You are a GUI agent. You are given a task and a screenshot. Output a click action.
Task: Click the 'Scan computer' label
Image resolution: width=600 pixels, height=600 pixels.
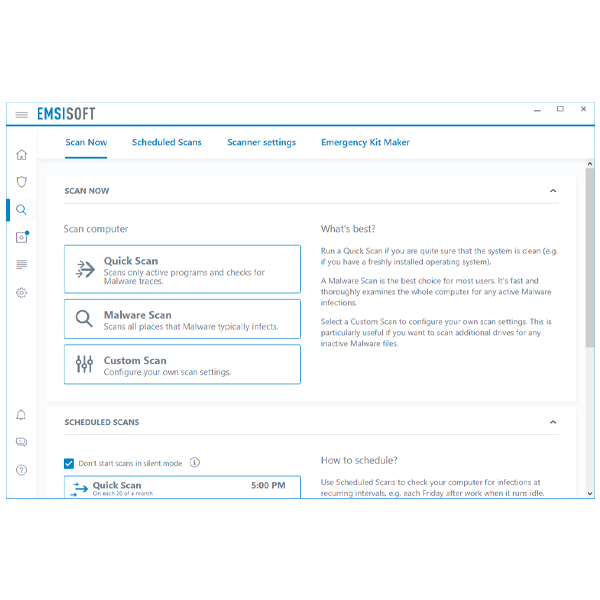coord(96,229)
